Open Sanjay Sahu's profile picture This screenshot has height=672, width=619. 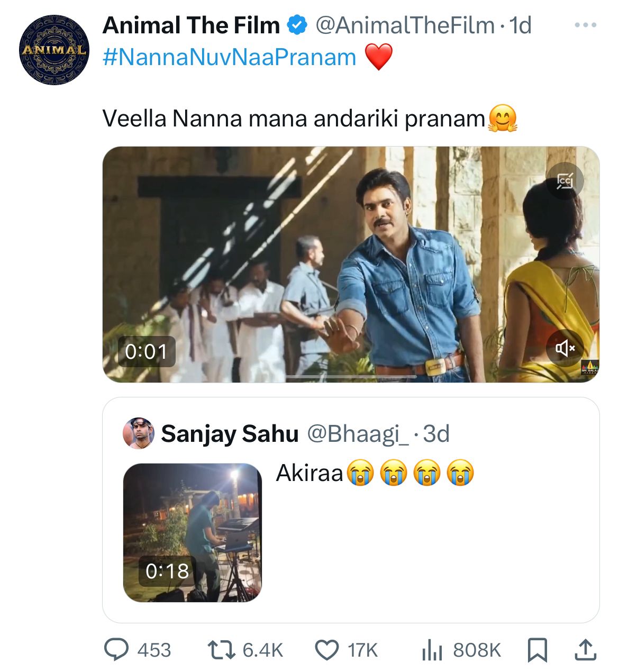(x=139, y=433)
